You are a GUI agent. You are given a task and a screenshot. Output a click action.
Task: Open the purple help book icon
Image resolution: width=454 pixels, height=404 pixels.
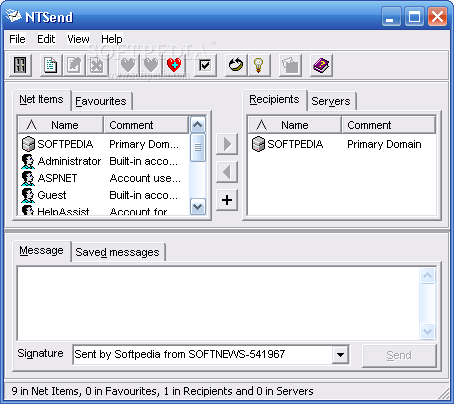tap(321, 65)
